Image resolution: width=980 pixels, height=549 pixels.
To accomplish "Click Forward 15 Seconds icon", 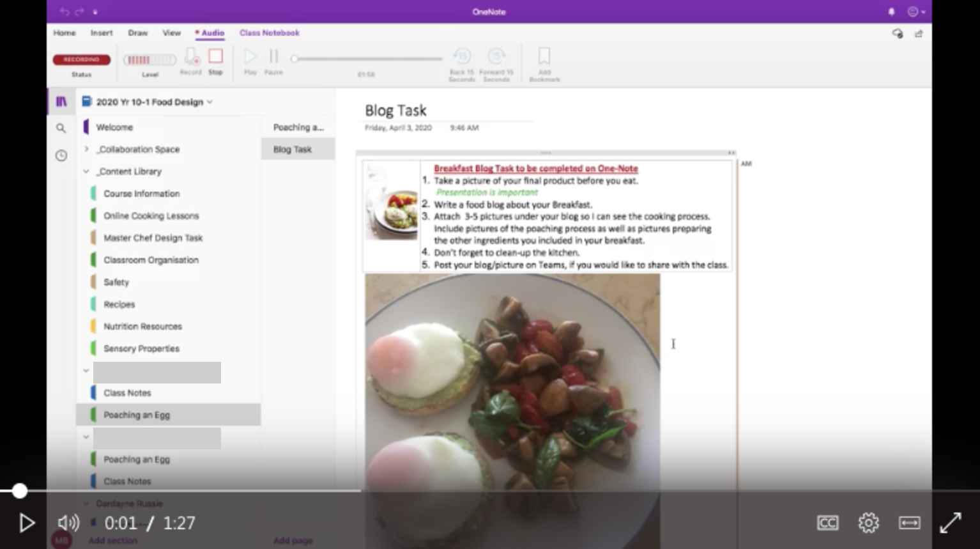I will (x=496, y=56).
